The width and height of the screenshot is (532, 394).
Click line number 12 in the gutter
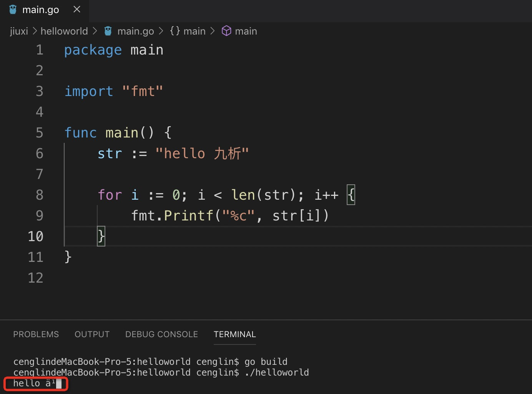pos(35,278)
